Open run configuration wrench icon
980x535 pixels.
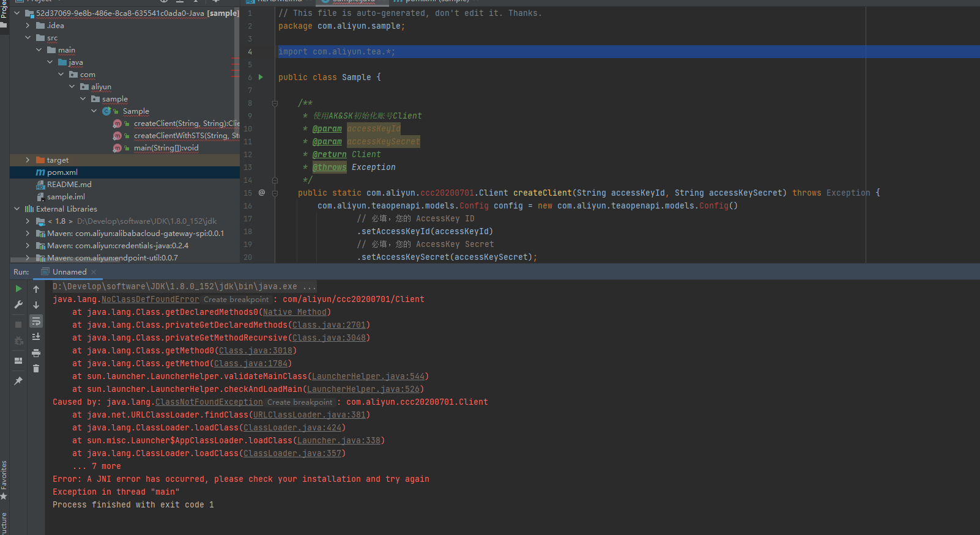point(18,304)
